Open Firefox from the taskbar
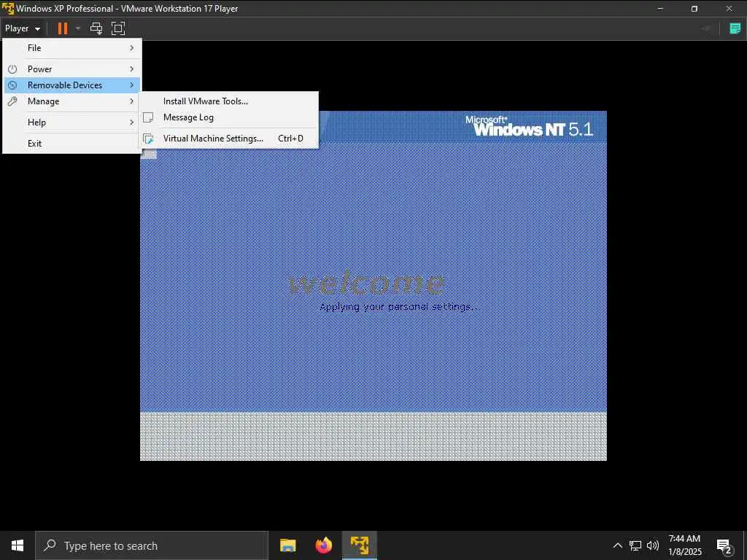This screenshot has width=747, height=560. pos(324,545)
